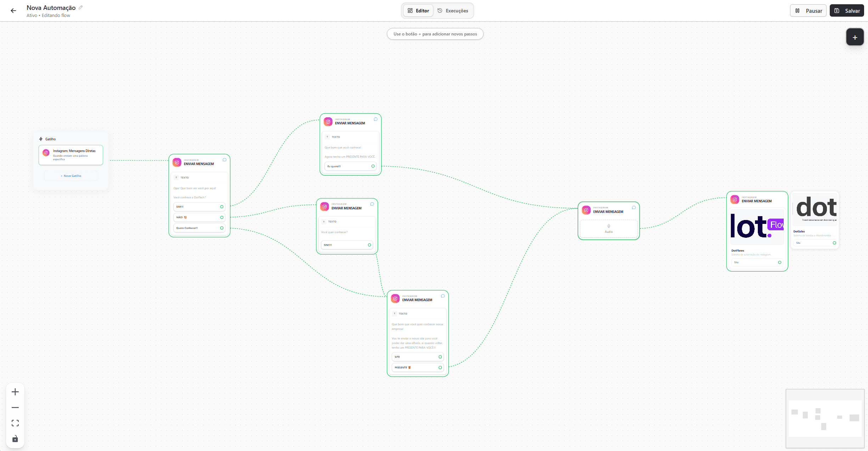Click the pencil icon to rename Nova Automação
868x451 pixels.
click(x=81, y=7)
